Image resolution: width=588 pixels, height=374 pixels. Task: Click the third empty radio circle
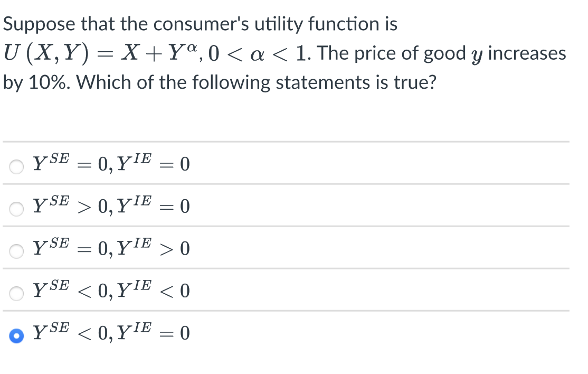(x=16, y=251)
